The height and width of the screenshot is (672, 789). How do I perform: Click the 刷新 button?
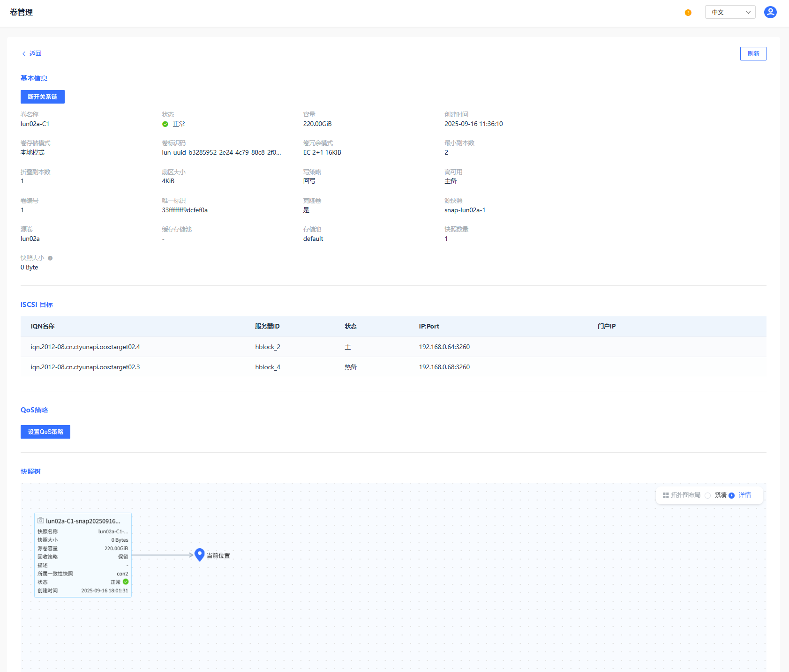click(753, 54)
